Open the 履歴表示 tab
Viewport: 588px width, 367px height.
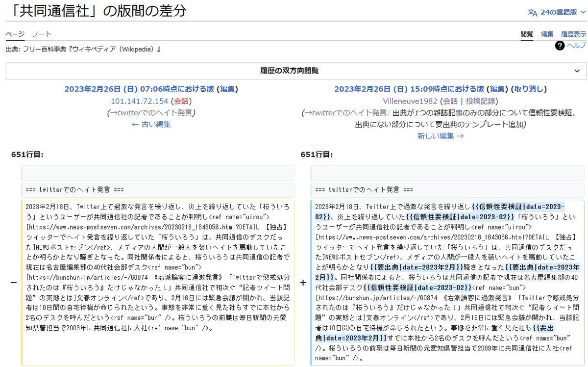[573, 34]
